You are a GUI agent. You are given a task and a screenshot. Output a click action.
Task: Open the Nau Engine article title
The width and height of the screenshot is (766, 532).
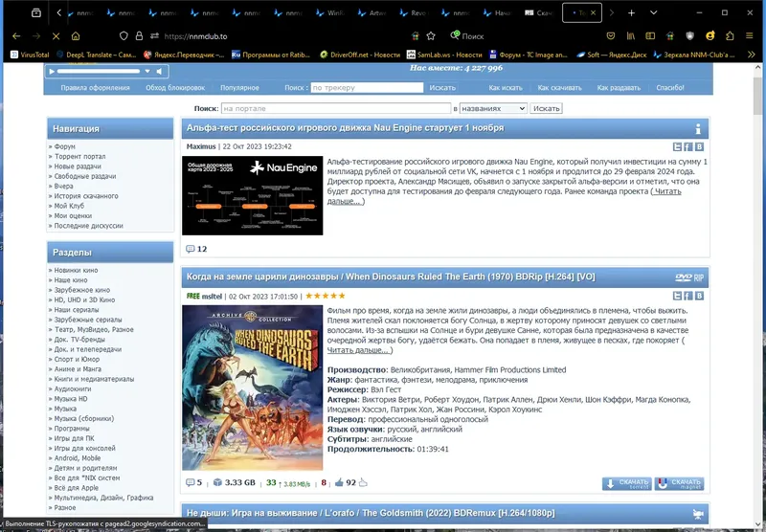click(345, 128)
